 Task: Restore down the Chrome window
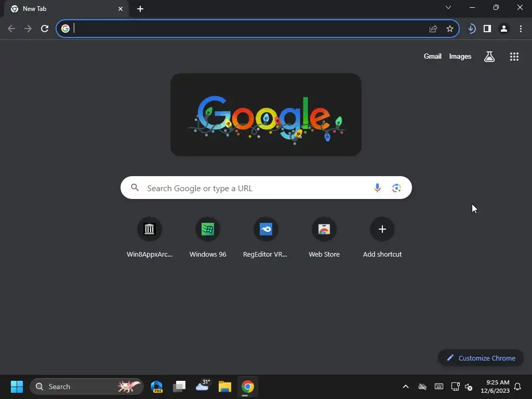[496, 7]
